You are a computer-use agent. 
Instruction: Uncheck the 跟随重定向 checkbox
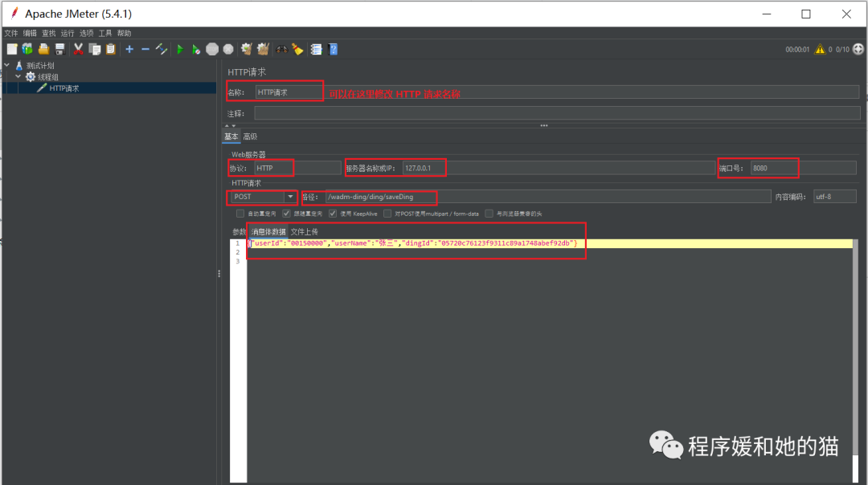286,214
